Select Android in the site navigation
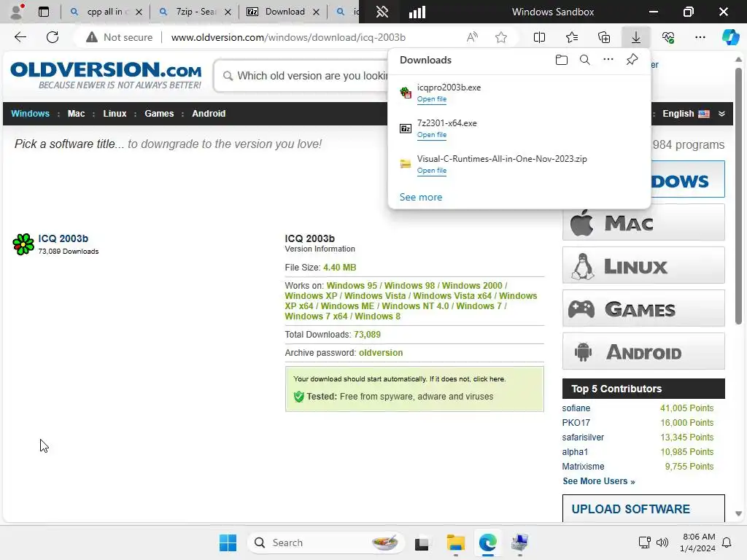This screenshot has width=747, height=560. (209, 113)
